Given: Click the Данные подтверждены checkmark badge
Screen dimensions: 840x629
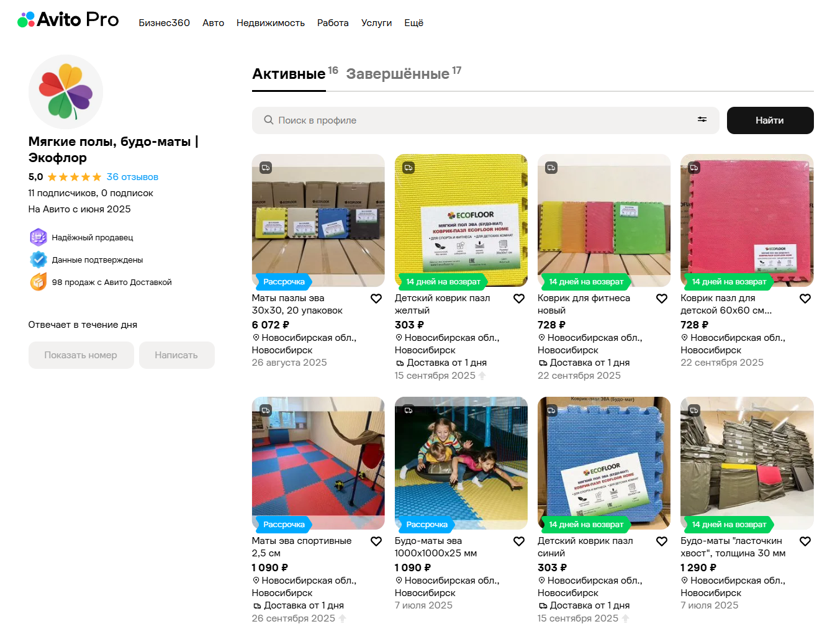Looking at the screenshot, I should (x=38, y=260).
